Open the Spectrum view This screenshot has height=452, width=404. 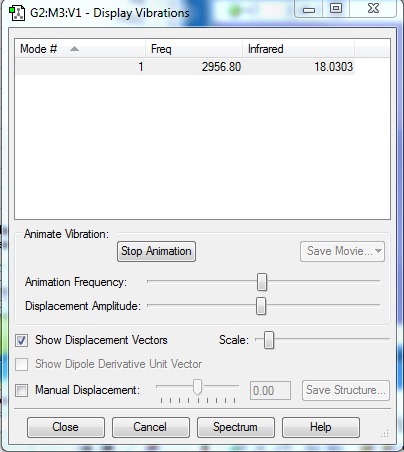coord(236,427)
